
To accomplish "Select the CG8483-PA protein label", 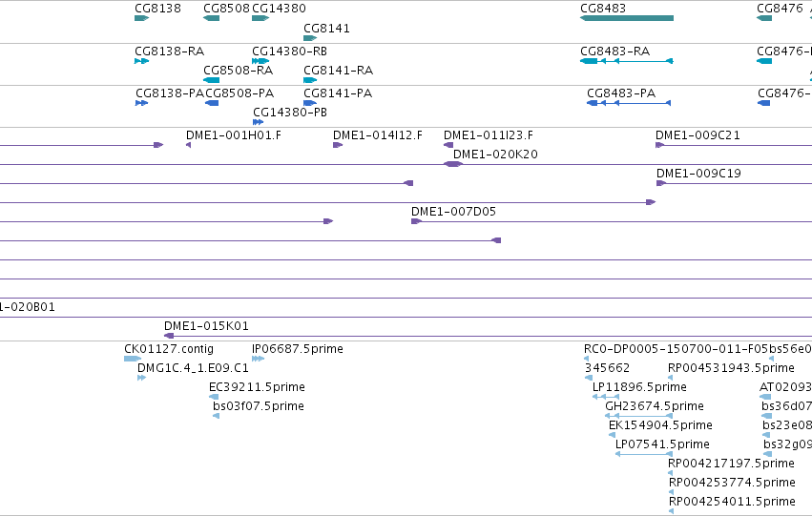I will pos(621,93).
